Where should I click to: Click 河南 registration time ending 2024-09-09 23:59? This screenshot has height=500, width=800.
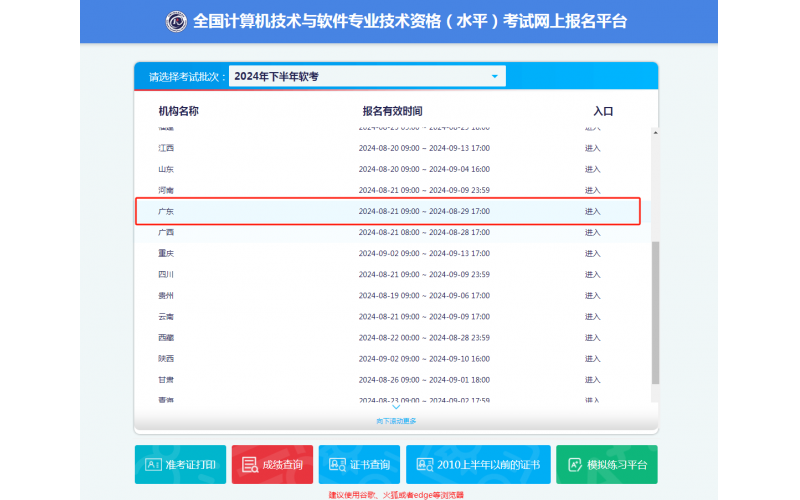point(424,190)
